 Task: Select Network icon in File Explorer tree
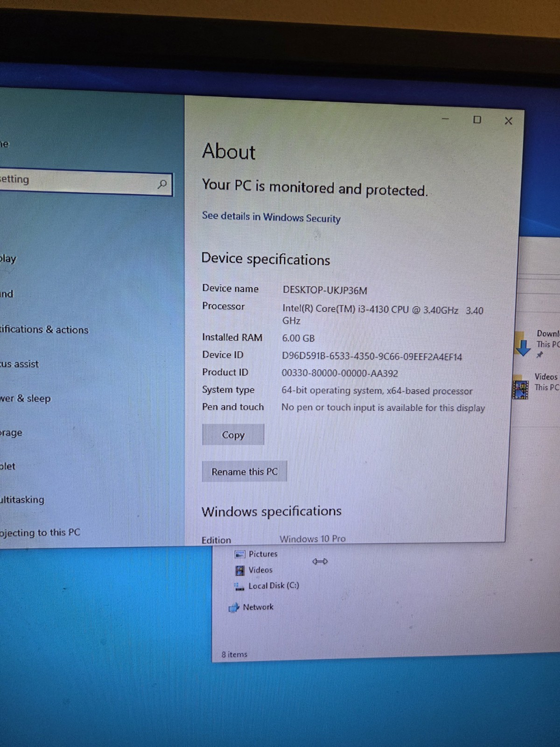[234, 607]
